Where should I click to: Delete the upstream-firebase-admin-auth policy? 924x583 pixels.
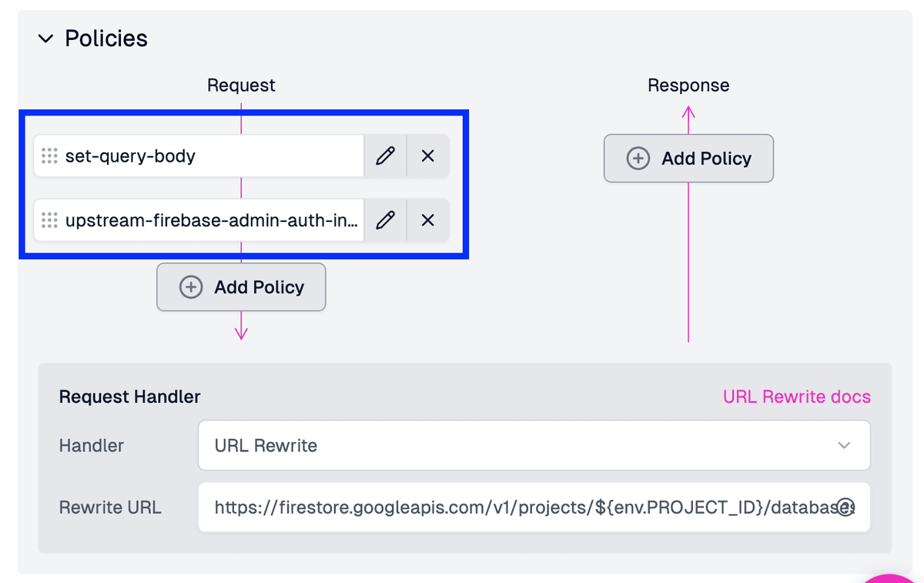428,221
